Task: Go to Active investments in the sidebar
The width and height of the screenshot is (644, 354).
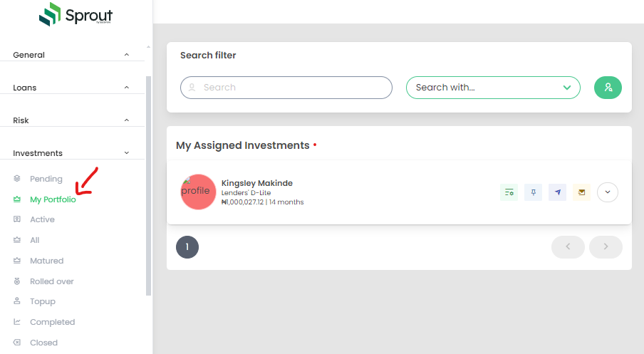Action: [42, 219]
